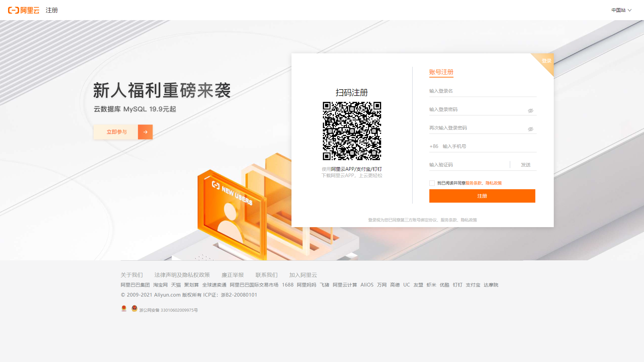Open 达摩院 footer link
The width and height of the screenshot is (644, 362).
pyautogui.click(x=491, y=285)
